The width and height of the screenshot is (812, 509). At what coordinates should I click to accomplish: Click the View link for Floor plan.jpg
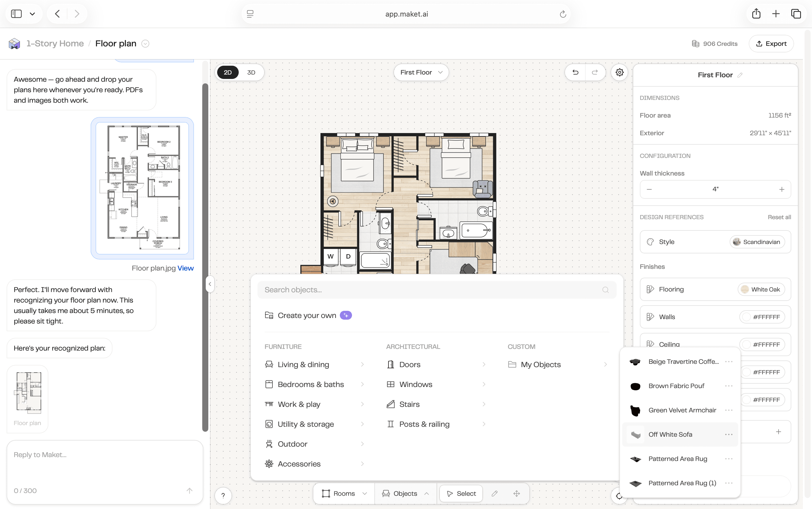(185, 268)
